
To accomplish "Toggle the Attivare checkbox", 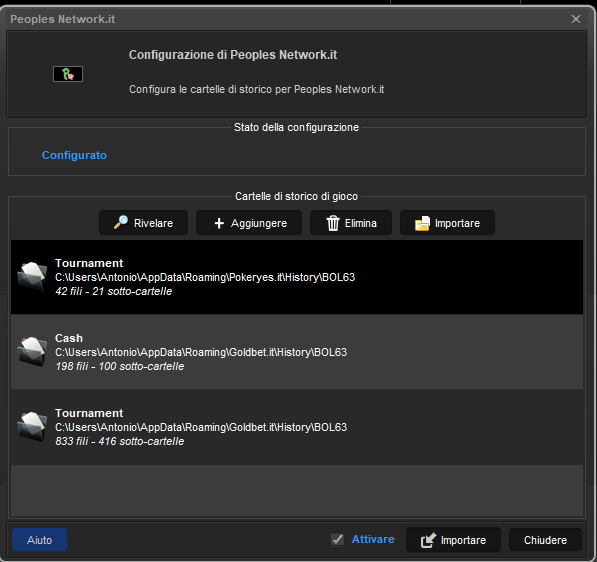I will pyautogui.click(x=337, y=539).
